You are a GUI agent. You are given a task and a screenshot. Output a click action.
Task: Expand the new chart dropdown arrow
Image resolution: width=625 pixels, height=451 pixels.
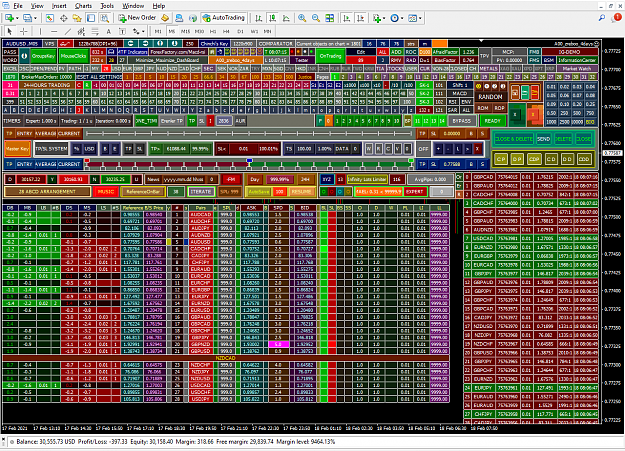(17, 18)
